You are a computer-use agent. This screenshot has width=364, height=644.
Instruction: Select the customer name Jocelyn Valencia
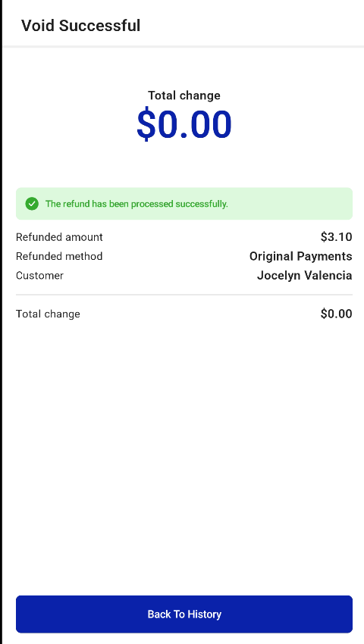[x=305, y=275]
